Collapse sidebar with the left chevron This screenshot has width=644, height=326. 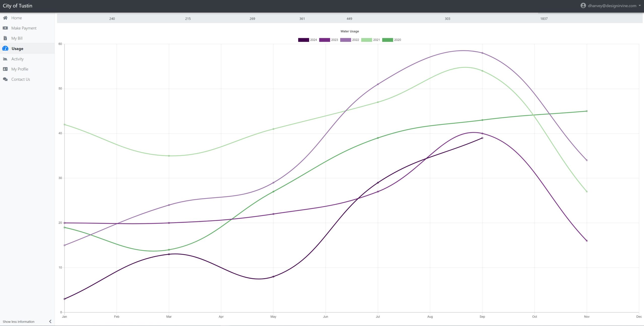(50, 321)
